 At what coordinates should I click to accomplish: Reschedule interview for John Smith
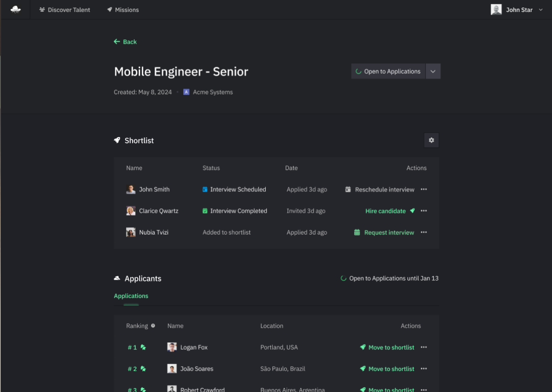click(x=379, y=190)
